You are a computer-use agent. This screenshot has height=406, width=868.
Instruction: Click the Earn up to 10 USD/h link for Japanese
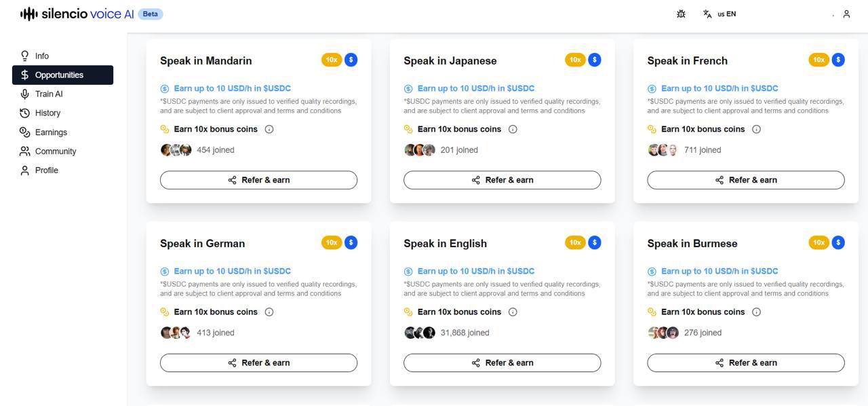click(x=475, y=88)
